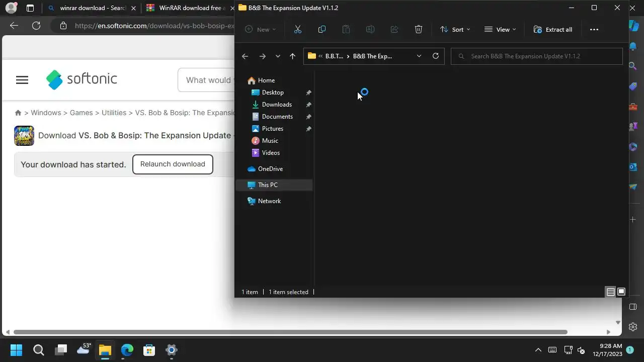Click the Softonic home breadcrumb icon
Image resolution: width=644 pixels, height=362 pixels.
click(x=18, y=113)
